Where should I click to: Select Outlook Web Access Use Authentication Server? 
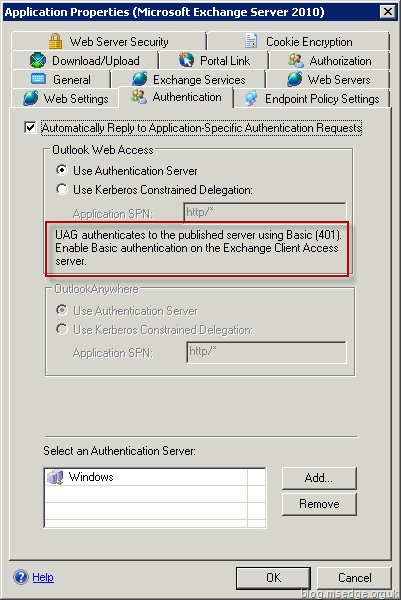(62, 170)
